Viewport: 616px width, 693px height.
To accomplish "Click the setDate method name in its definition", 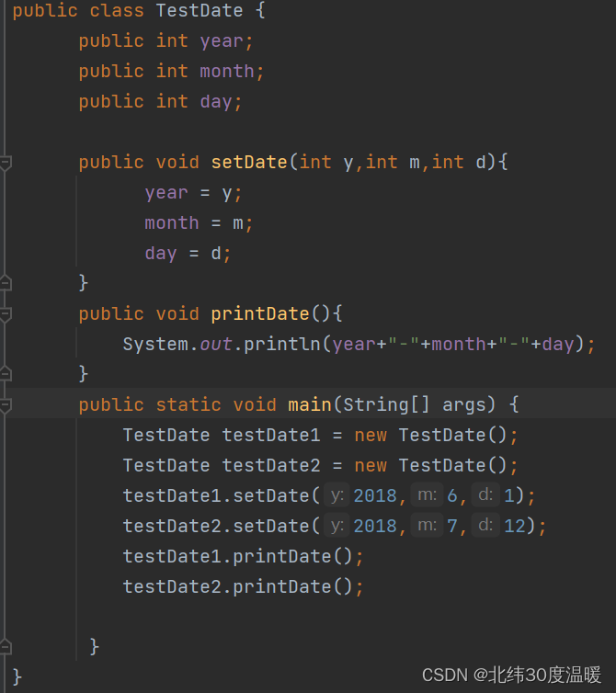I will [x=249, y=163].
